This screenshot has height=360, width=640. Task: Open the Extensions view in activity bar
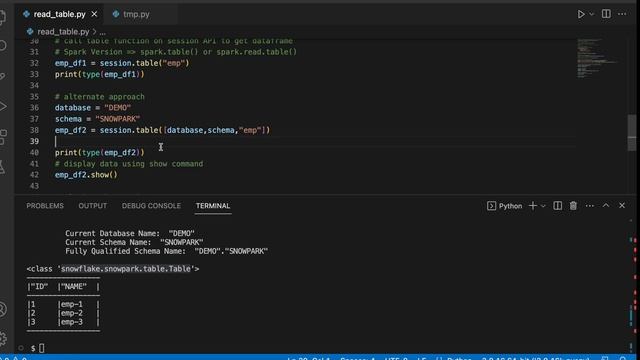pos(2,137)
